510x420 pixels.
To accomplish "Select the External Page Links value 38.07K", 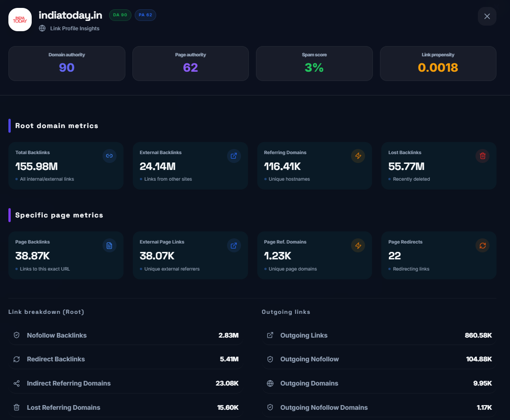I will [157, 256].
